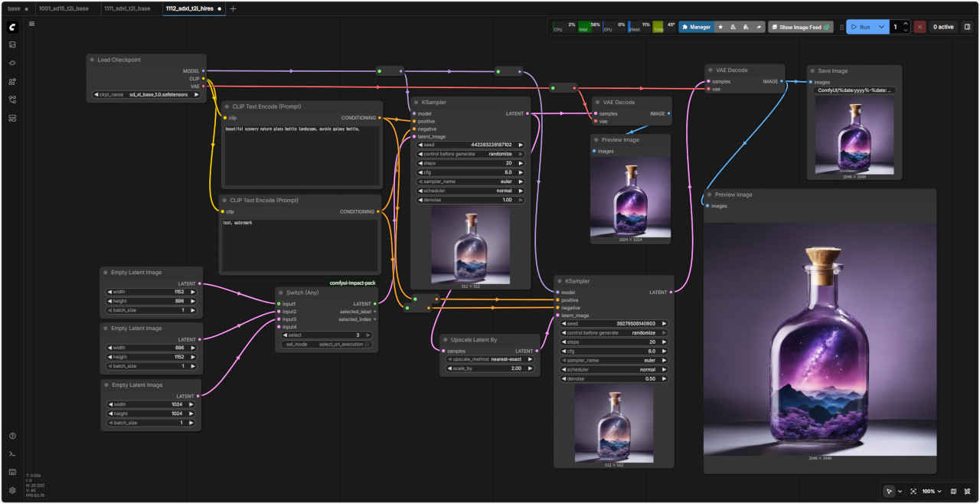Screen dimensions: 980x504
Task: Click the red cancel run button
Action: pos(920,27)
